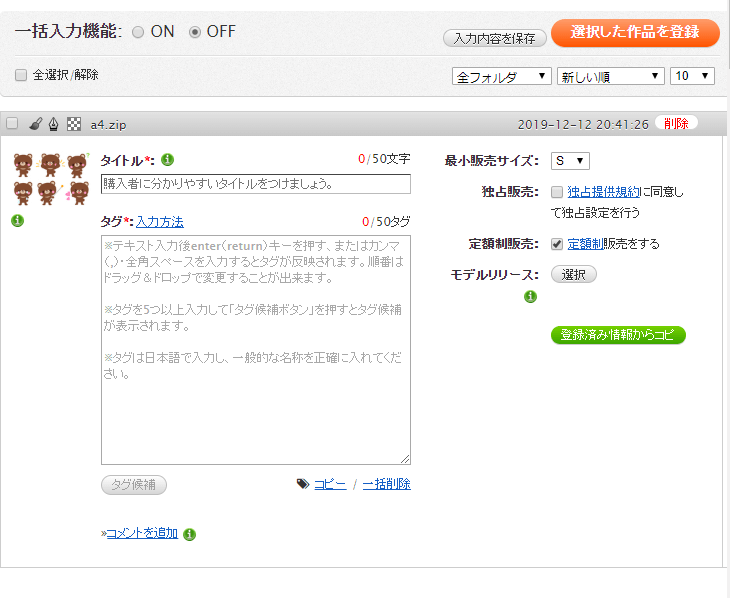This screenshot has width=730, height=598.
Task: Click into the タイトル text field
Action: click(x=256, y=184)
